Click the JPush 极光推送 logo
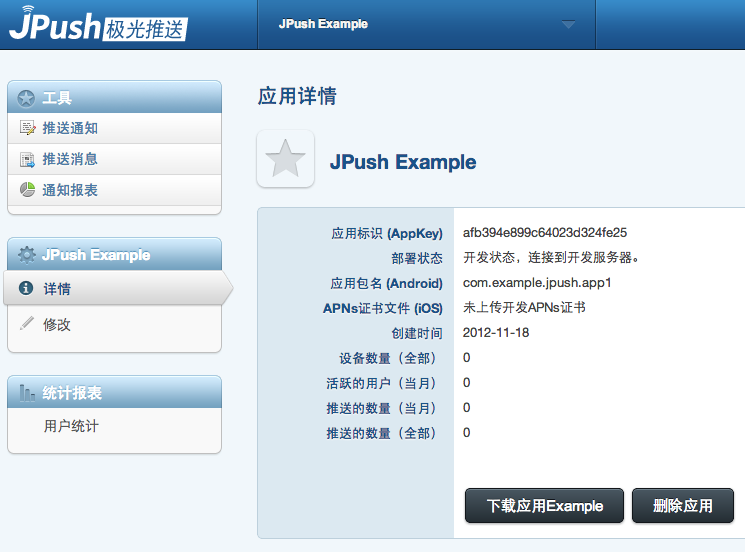 coord(98,24)
